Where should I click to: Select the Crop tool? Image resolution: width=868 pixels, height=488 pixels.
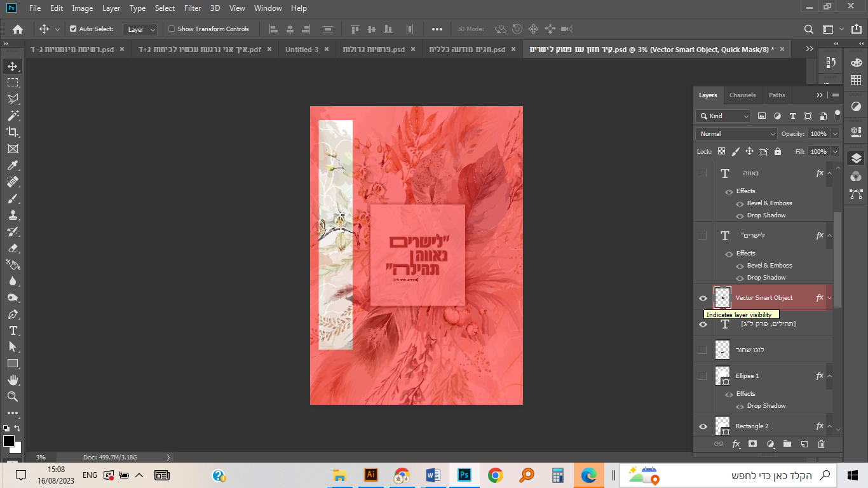(x=13, y=132)
